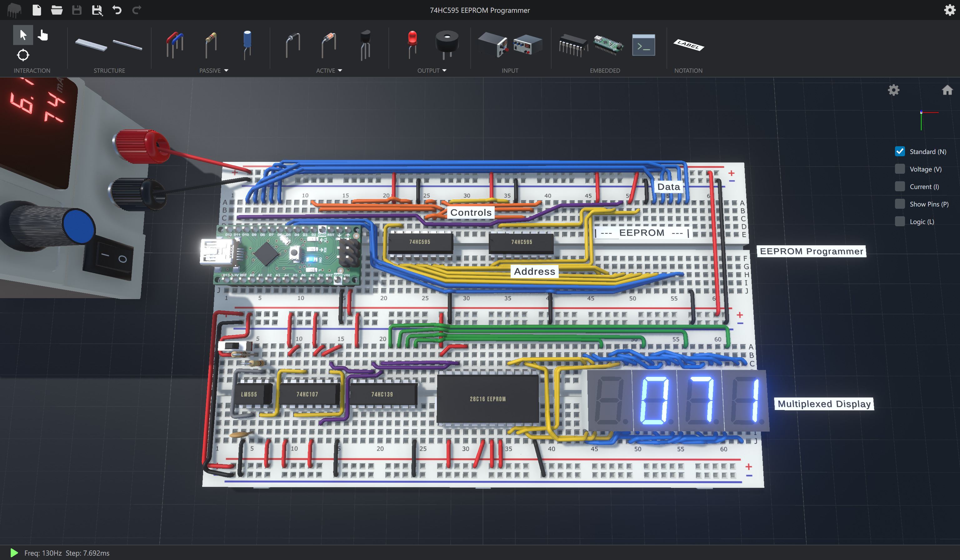Click the black negative terminal post
This screenshot has width=960, height=560.
click(x=137, y=194)
